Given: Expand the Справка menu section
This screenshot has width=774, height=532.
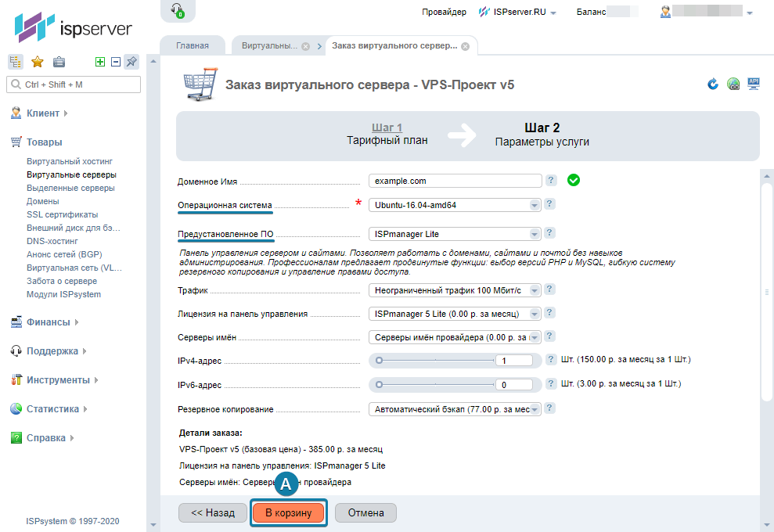Looking at the screenshot, I should (42, 438).
